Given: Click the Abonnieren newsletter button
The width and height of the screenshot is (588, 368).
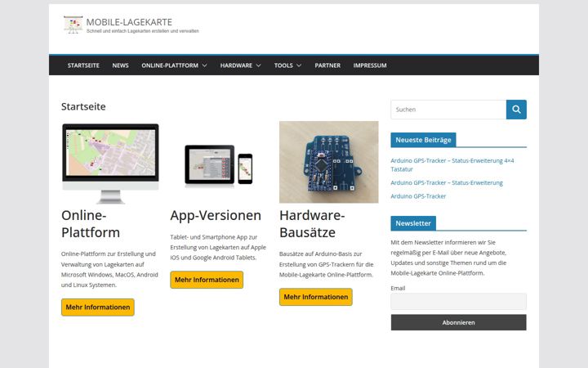Looking at the screenshot, I should pos(459,322).
